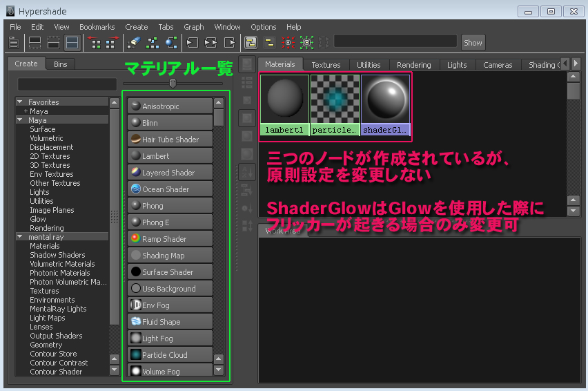Click the toolbar text filter field
This screenshot has width=588, height=391.
coord(395,41)
